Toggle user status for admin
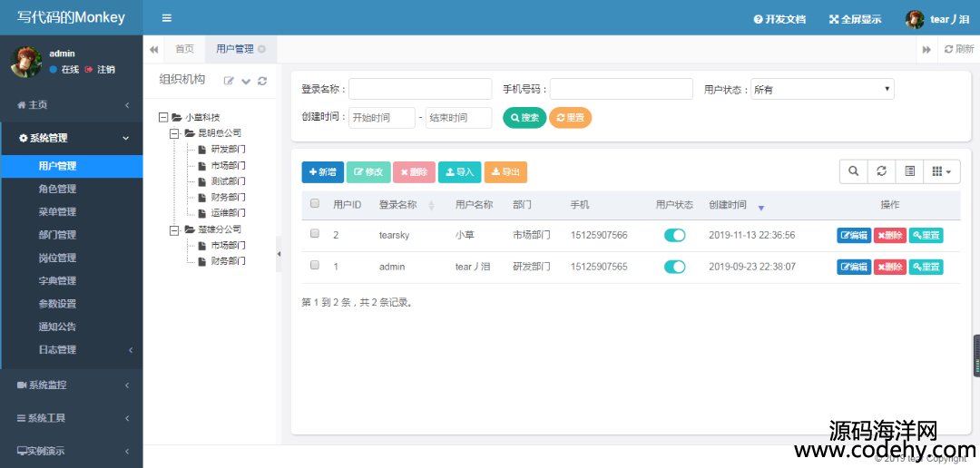The height and width of the screenshot is (468, 980). pos(674,267)
